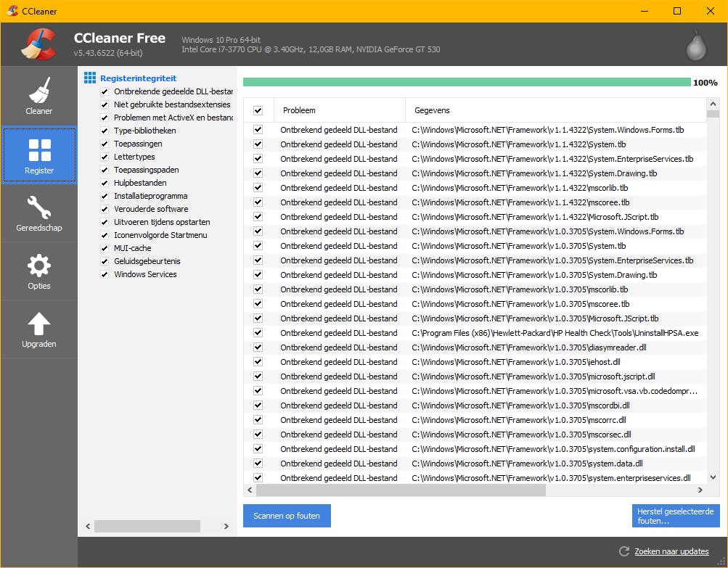Sort by the Probleem column header
Image resolution: width=728 pixels, height=568 pixels.
tap(338, 110)
